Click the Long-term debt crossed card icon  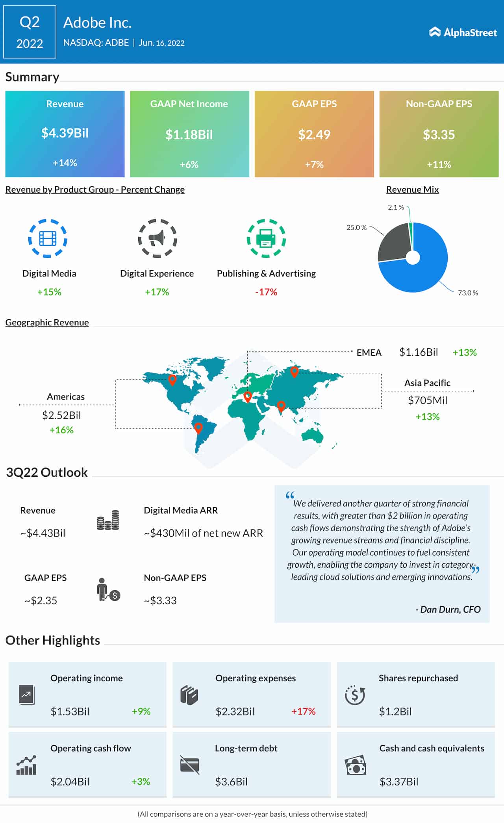(x=190, y=765)
